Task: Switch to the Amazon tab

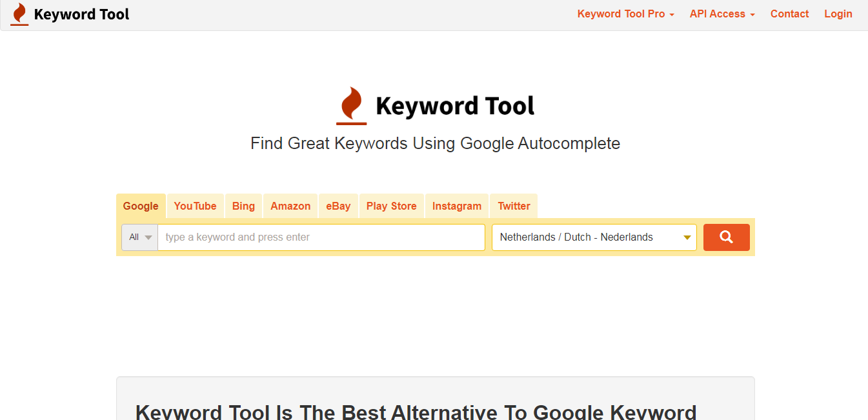Action: (x=290, y=206)
